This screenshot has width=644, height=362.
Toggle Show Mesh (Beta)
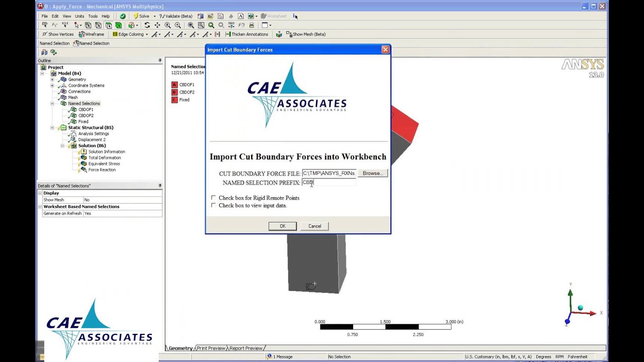[x=306, y=34]
